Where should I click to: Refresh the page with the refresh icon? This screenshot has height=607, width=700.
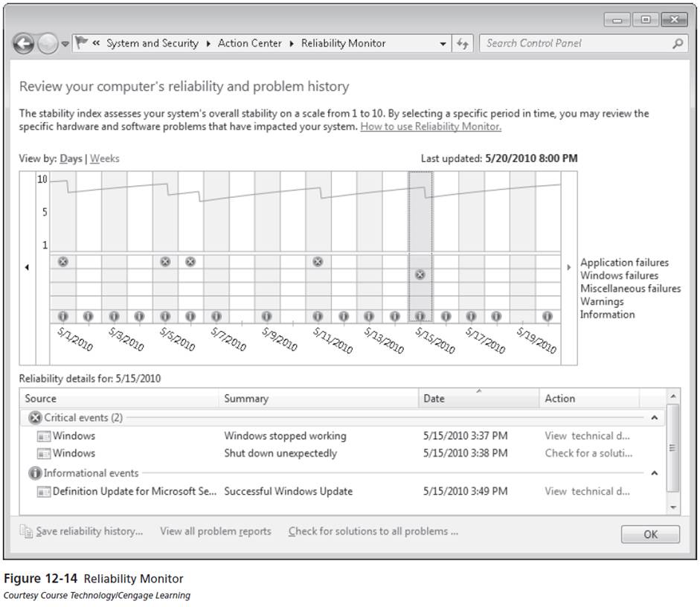(x=463, y=44)
